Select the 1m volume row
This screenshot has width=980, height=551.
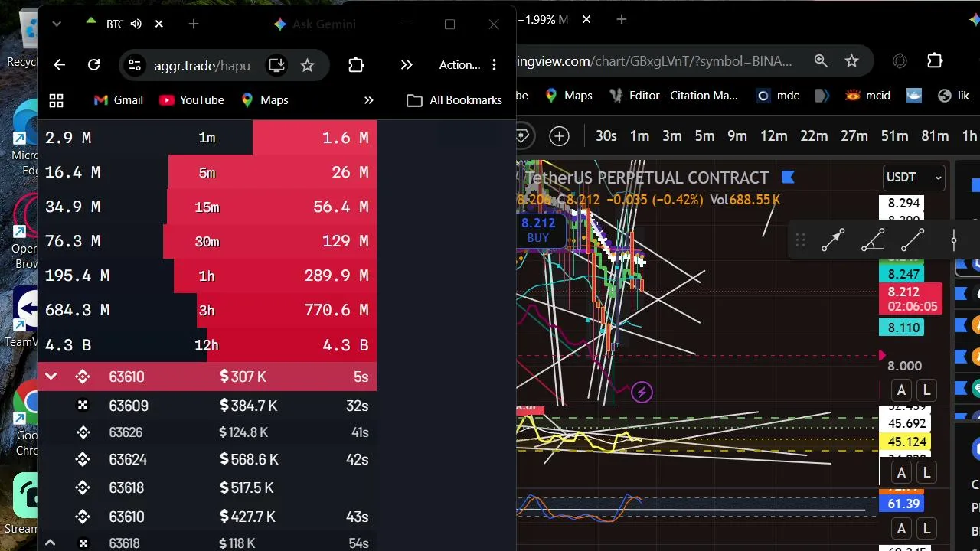point(207,138)
